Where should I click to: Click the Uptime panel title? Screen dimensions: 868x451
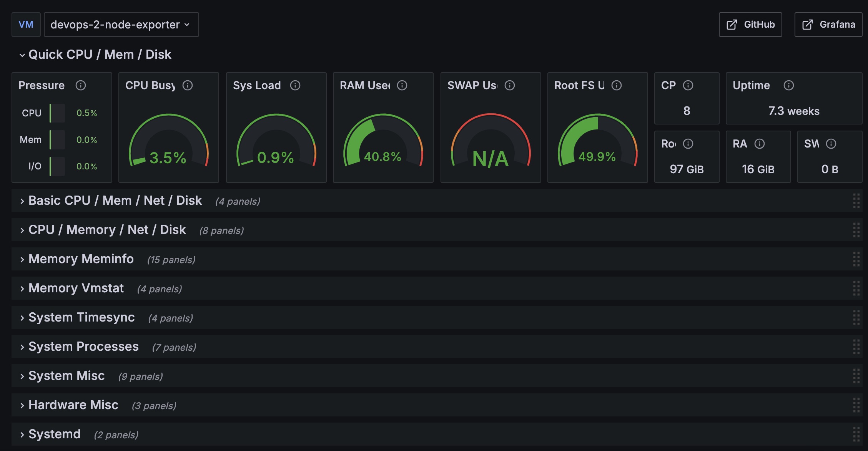coord(751,85)
